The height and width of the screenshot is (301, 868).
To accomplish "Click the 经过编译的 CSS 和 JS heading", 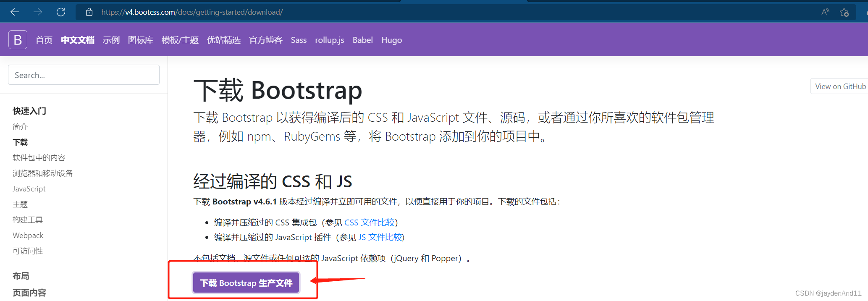I will click(273, 181).
